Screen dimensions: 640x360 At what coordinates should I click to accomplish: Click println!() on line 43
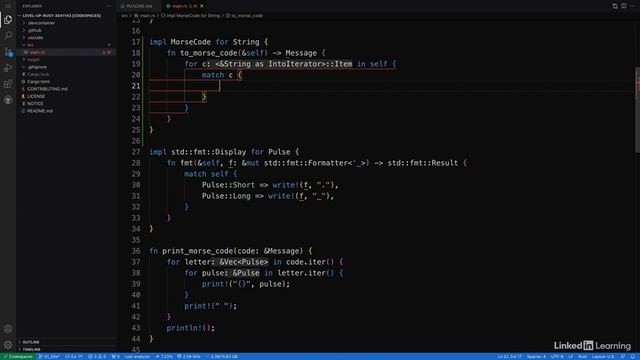click(x=190, y=328)
